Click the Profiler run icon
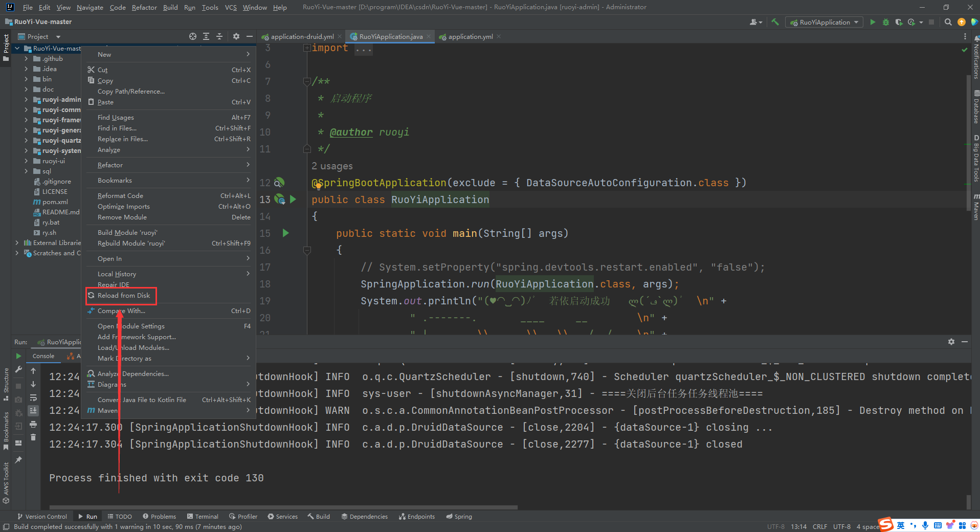Screen dimensions: 980x532 [x=911, y=22]
